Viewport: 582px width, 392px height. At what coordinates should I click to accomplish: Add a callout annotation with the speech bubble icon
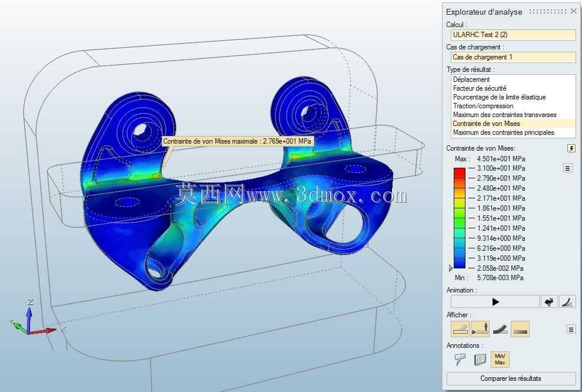tap(460, 359)
